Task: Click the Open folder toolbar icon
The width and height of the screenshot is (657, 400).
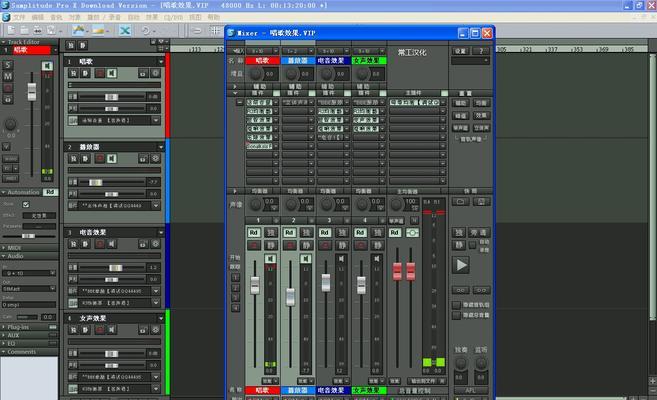Action: point(24,31)
